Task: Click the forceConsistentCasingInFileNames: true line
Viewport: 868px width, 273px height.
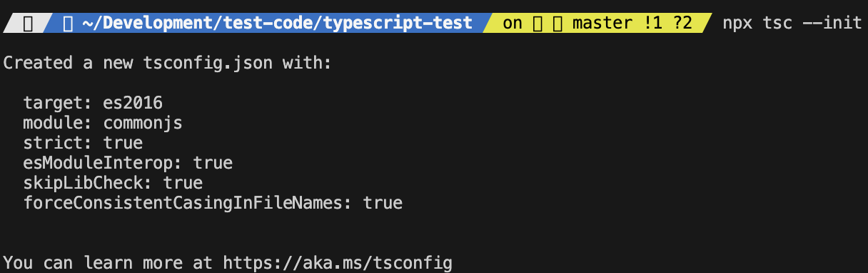Action: (x=213, y=203)
